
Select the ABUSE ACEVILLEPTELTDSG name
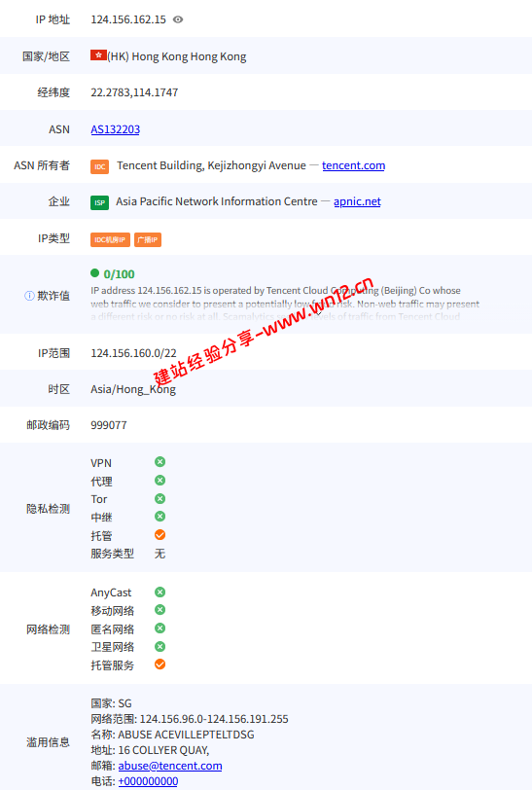(x=187, y=735)
